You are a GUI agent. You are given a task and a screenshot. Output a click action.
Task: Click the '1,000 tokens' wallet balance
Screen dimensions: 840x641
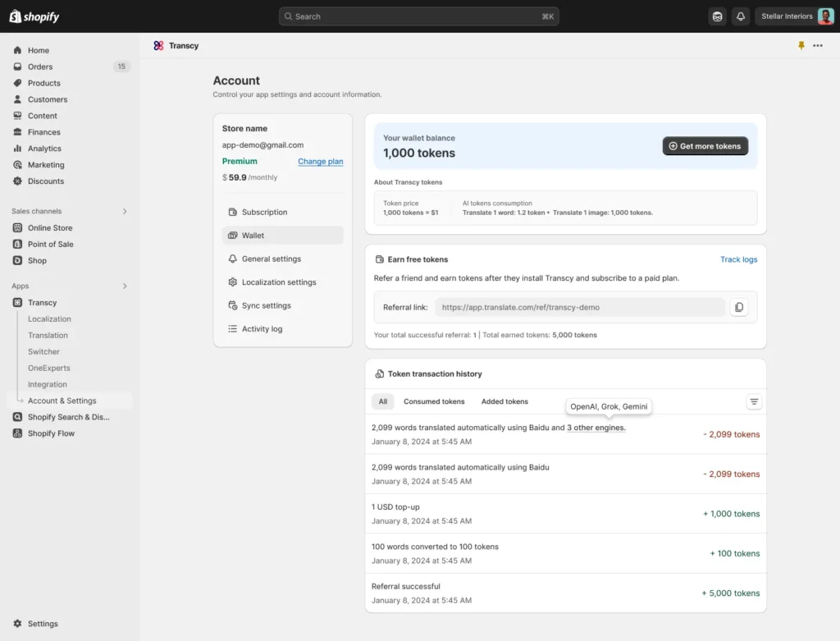point(419,153)
